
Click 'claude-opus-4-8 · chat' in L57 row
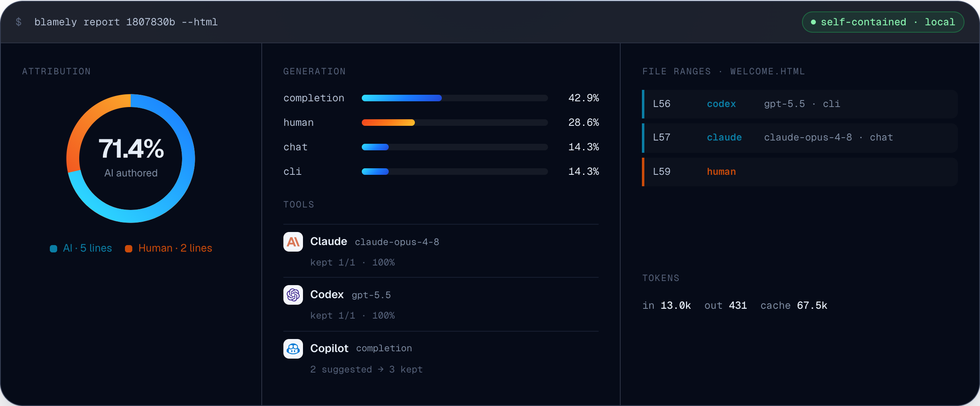click(x=829, y=138)
